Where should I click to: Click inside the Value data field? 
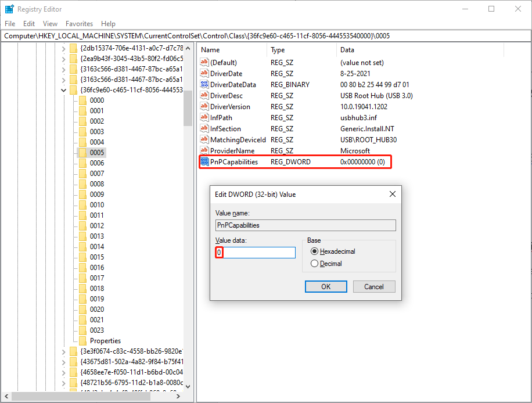point(256,252)
